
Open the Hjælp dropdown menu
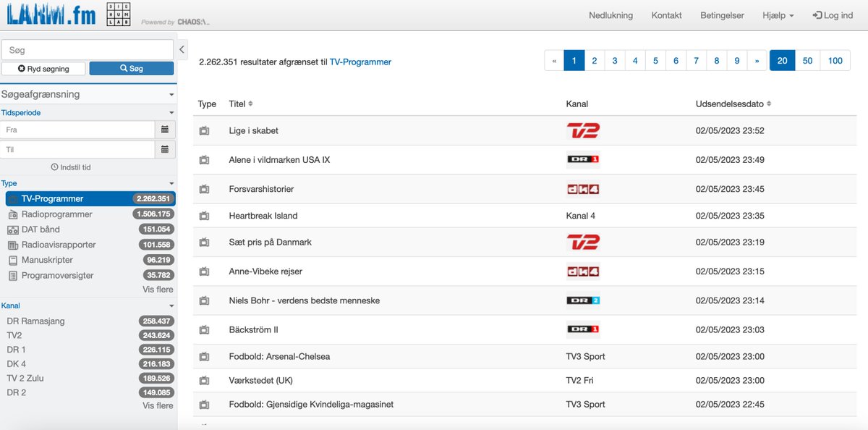pyautogui.click(x=778, y=15)
